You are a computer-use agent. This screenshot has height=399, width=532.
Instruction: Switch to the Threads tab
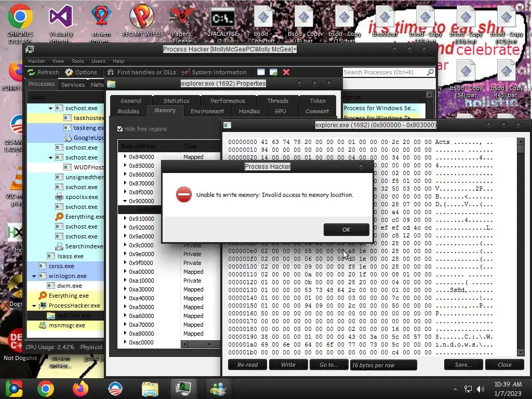pos(277,101)
